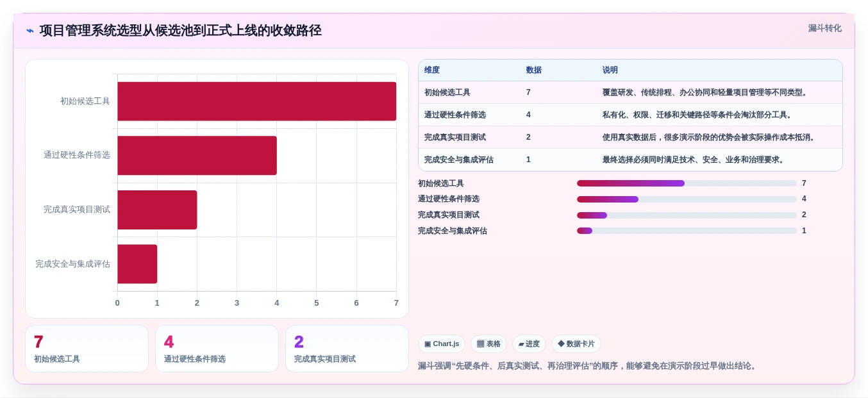
Task: Click the chart y-axis label 完成真实项目测试
Action: (x=77, y=210)
